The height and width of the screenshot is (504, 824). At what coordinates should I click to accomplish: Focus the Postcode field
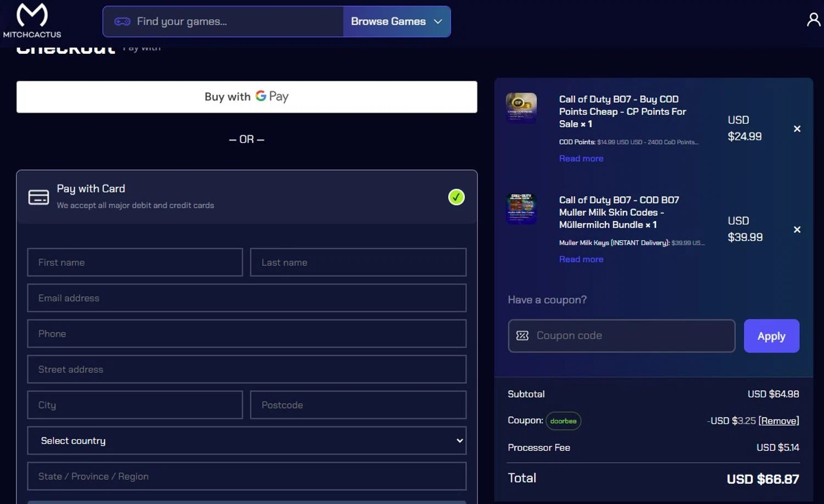(x=358, y=405)
